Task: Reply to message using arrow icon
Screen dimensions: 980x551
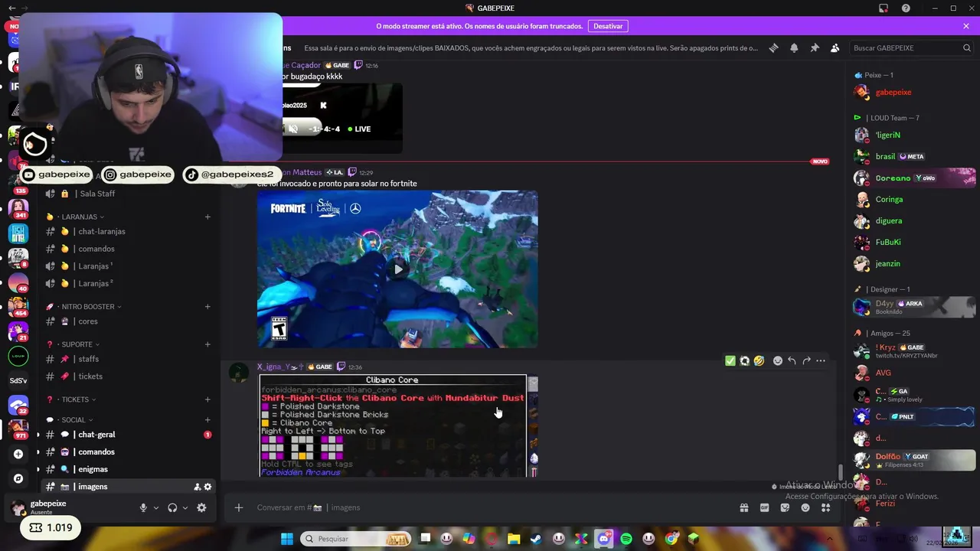Action: [792, 360]
